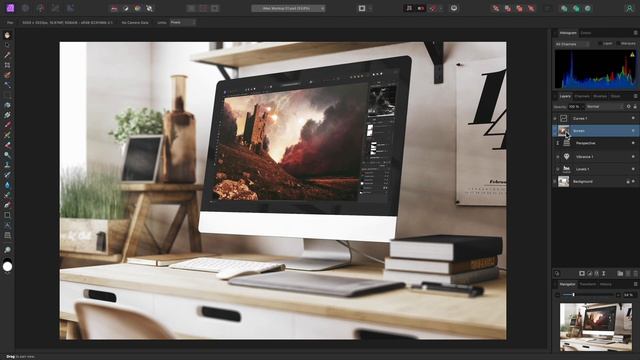Open the Units dropdown in context toolbar
This screenshot has width=640, height=360.
coord(182,22)
